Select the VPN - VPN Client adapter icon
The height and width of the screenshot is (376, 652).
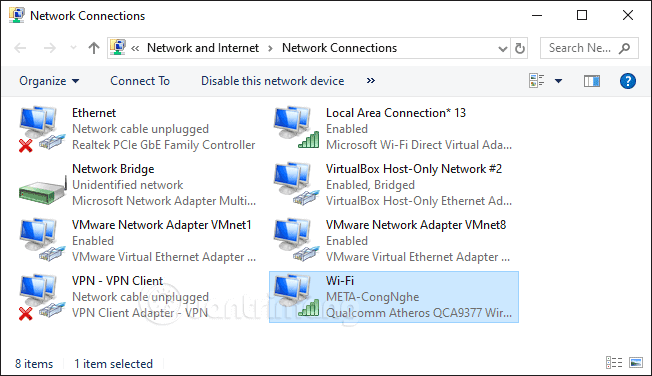42,297
